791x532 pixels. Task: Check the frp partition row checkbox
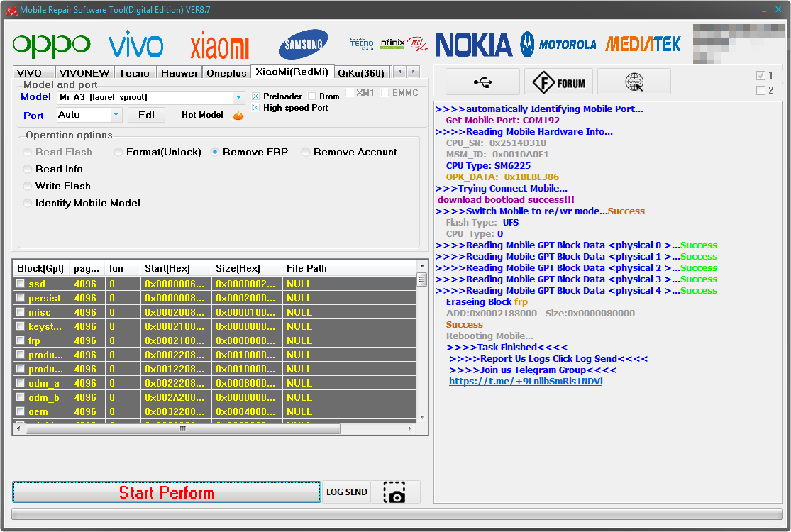pyautogui.click(x=21, y=340)
